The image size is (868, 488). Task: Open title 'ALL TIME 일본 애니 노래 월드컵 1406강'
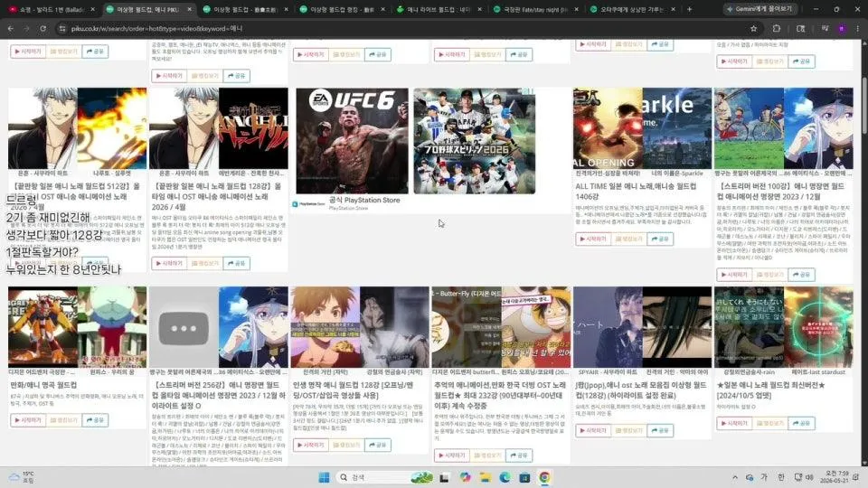click(x=636, y=192)
